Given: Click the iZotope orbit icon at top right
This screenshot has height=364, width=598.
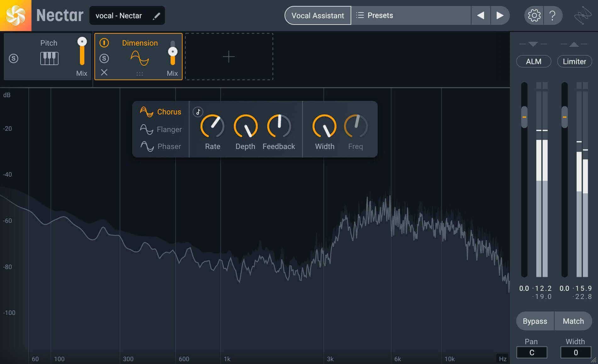Looking at the screenshot, I should [x=583, y=15].
